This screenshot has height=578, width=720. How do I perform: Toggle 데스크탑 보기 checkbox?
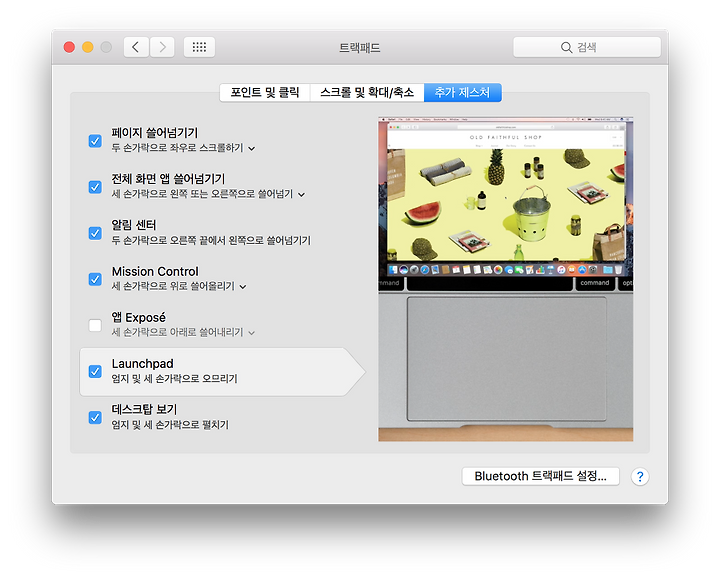[x=95, y=417]
